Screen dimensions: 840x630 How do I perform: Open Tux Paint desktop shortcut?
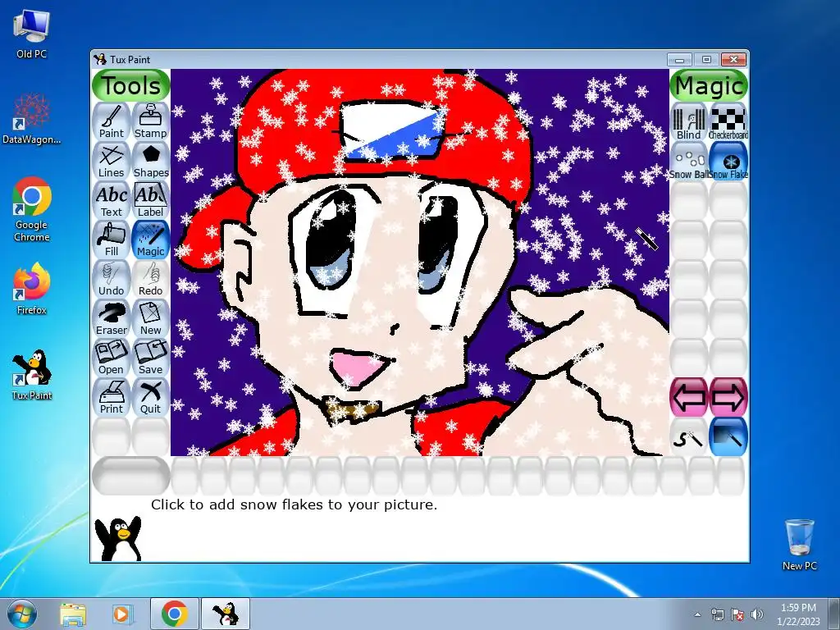click(x=32, y=375)
